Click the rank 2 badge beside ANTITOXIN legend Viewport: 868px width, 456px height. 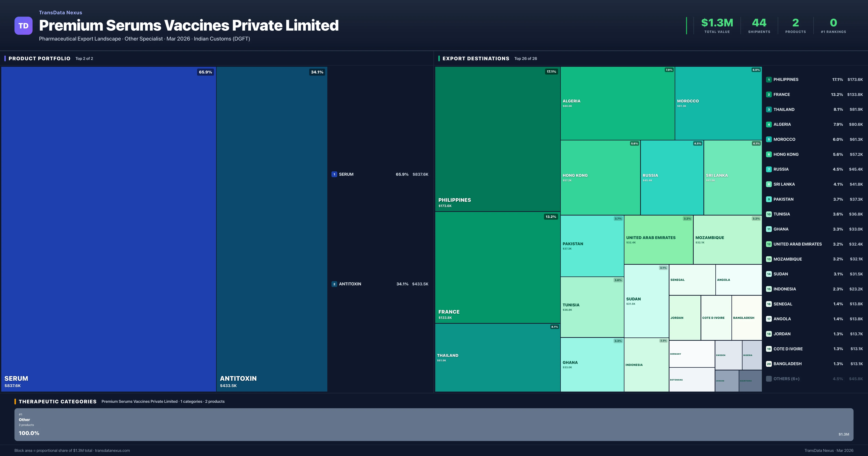(x=334, y=284)
